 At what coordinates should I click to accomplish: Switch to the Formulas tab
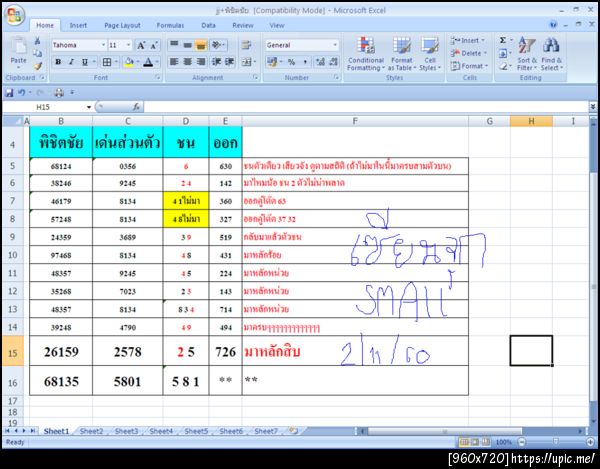170,26
